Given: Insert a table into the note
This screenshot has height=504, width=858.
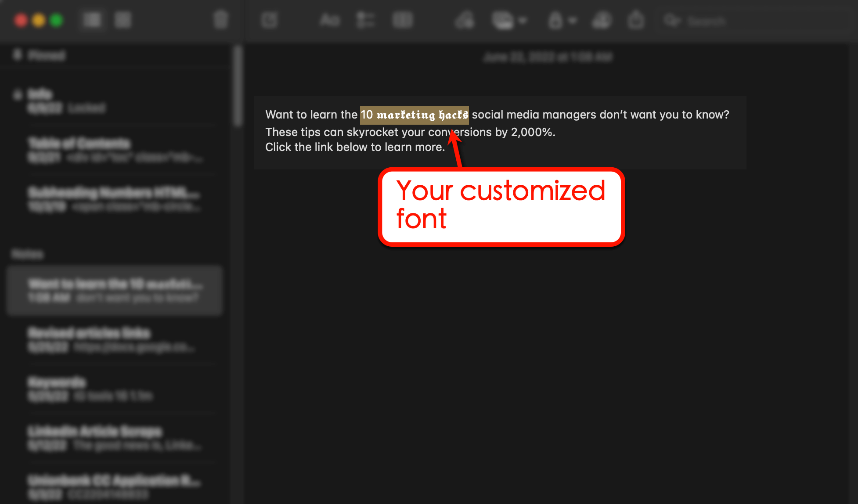Looking at the screenshot, I should click(403, 20).
